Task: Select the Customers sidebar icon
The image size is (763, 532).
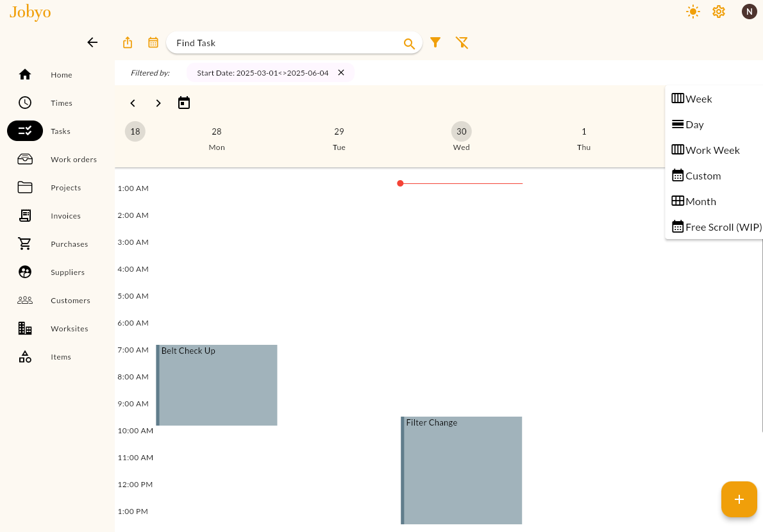Action: 24,300
